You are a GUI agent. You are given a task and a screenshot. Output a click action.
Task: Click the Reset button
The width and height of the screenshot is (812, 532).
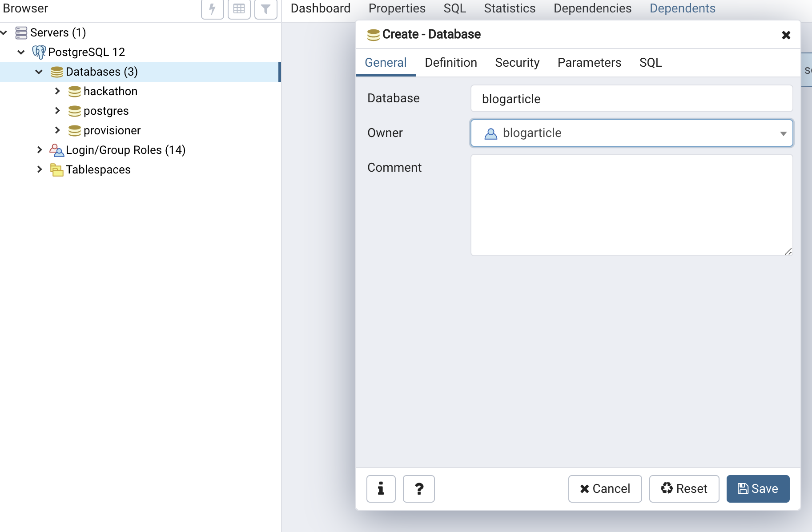pos(684,488)
